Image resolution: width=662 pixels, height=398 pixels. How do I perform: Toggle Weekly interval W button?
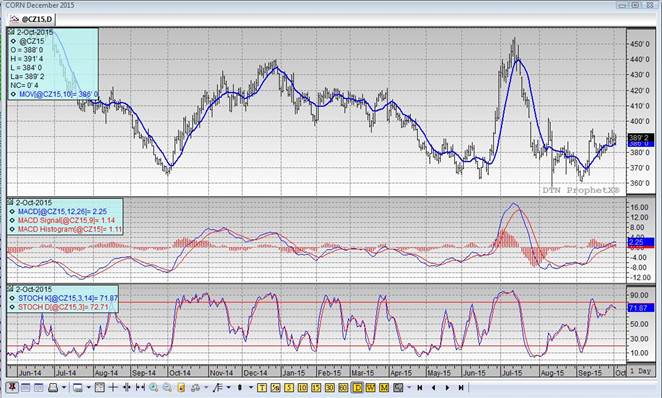click(x=371, y=387)
